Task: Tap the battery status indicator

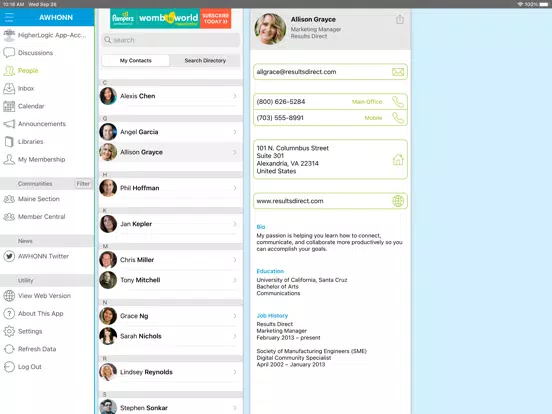Action: pos(543,4)
